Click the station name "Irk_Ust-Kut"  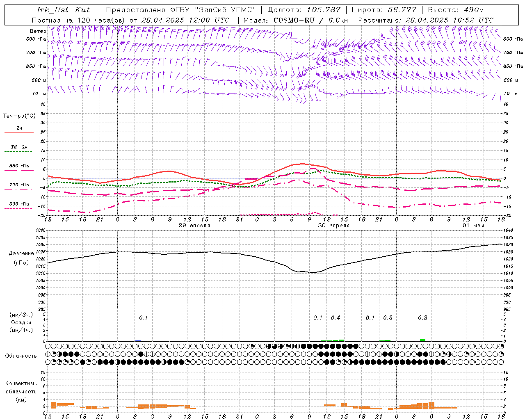(x=63, y=10)
